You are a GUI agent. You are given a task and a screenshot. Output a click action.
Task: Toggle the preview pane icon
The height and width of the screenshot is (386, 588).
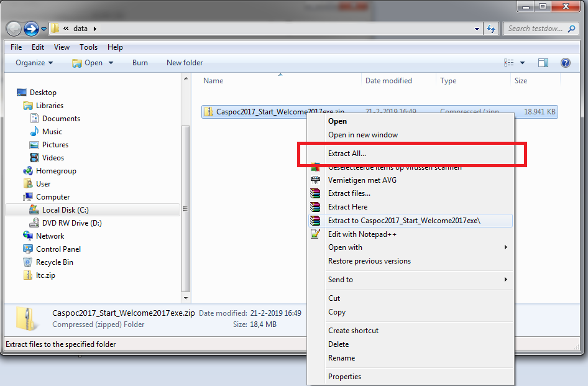pos(543,63)
